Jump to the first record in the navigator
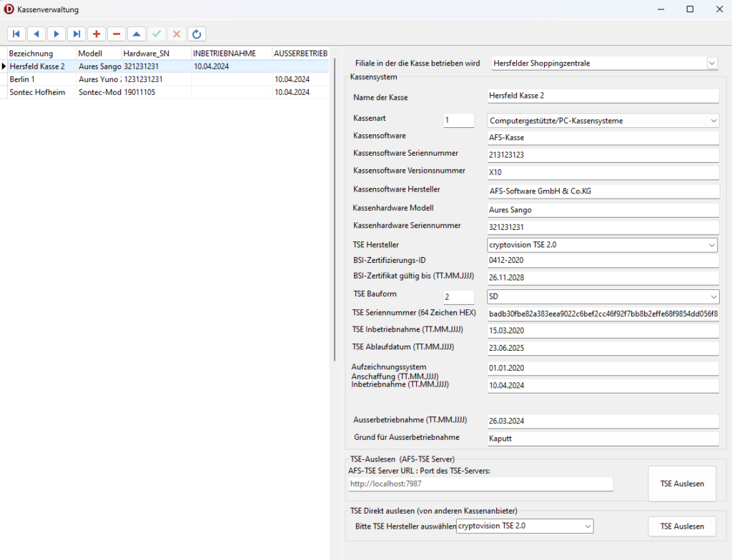Image resolution: width=732 pixels, height=560 pixels. point(16,34)
